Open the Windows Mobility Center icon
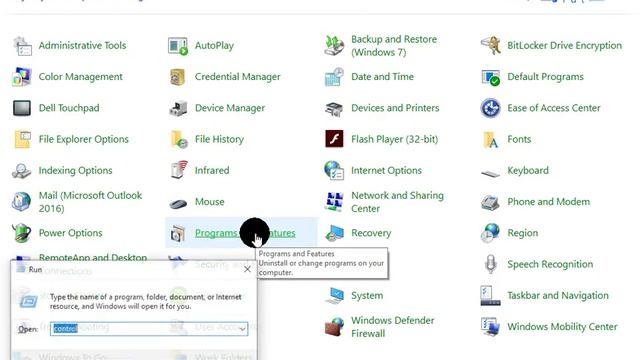 491,327
